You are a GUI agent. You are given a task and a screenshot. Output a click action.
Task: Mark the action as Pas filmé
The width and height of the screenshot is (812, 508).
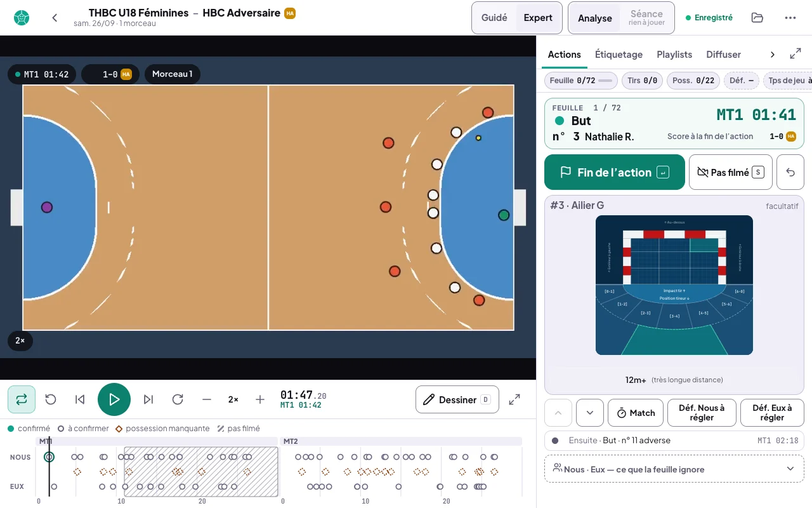(731, 172)
